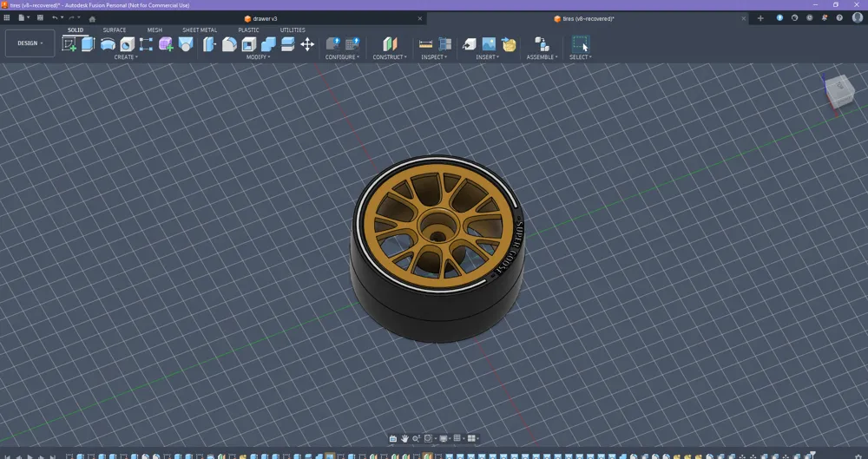Image resolution: width=868 pixels, height=459 pixels.
Task: Select the Extrude tool
Action: tap(88, 44)
